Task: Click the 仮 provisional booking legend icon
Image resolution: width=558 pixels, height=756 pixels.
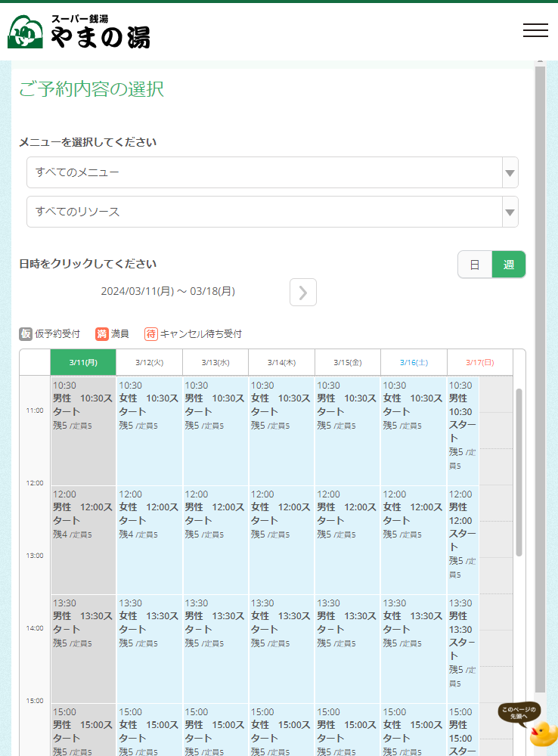Action: [x=26, y=334]
